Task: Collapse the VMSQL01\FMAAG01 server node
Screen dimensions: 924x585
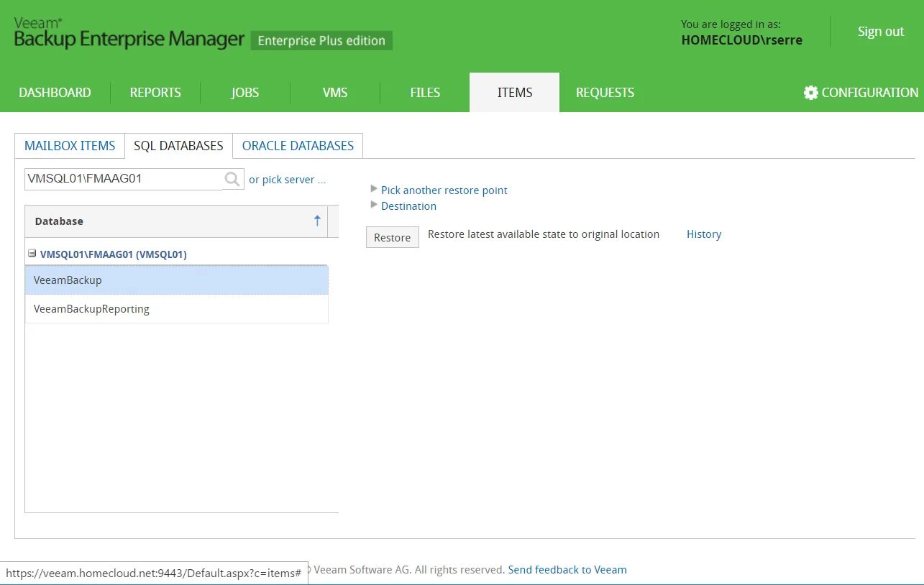Action: click(32, 254)
